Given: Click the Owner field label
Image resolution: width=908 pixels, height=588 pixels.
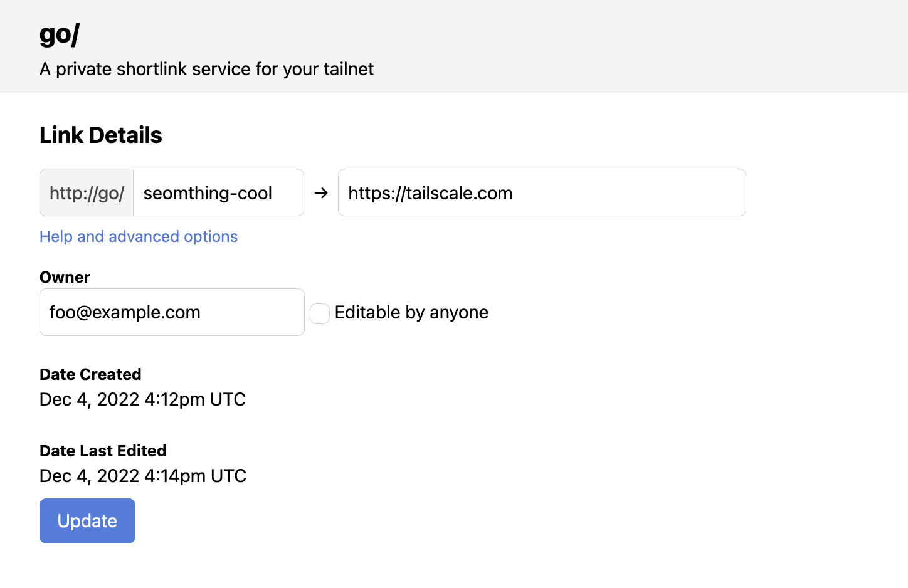Looking at the screenshot, I should pos(65,277).
